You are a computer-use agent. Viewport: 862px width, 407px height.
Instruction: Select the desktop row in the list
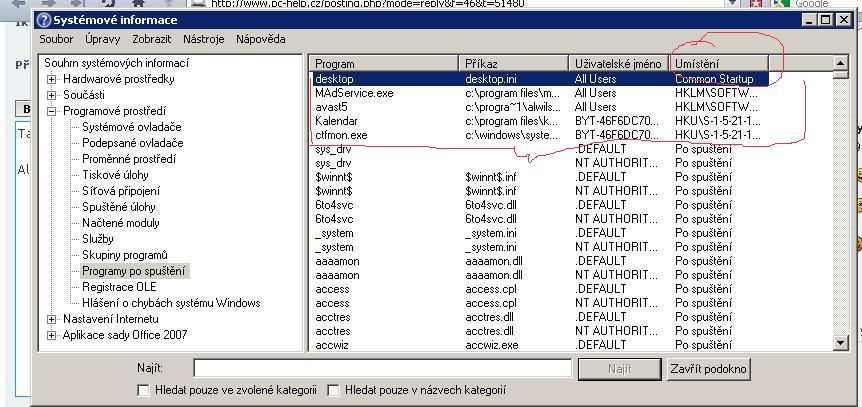539,79
